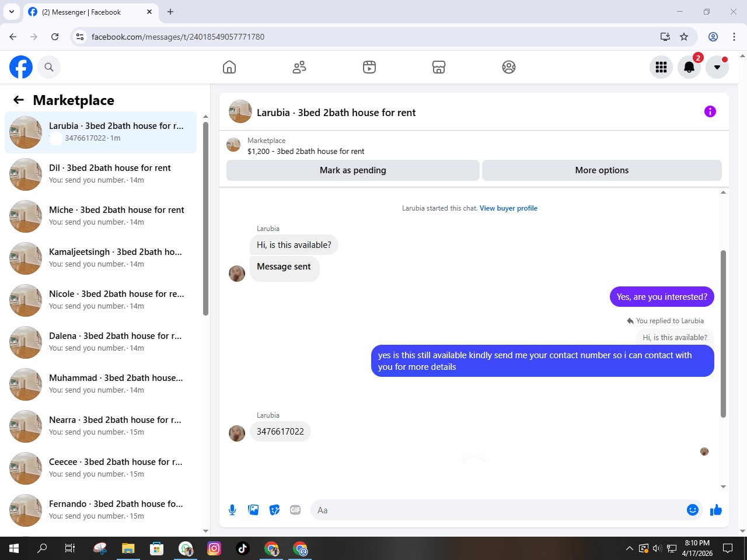747x560 pixels.
Task: Open notifications bell with 2 badge
Action: (x=689, y=67)
